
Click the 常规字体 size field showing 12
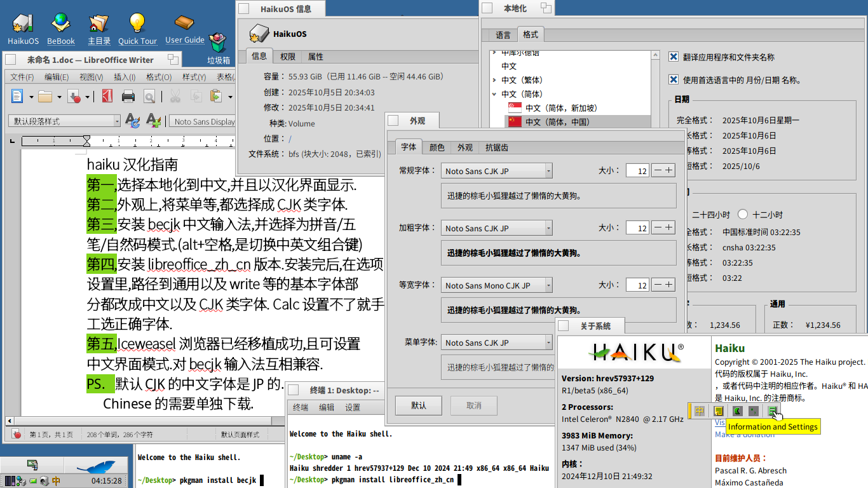pyautogui.click(x=637, y=171)
